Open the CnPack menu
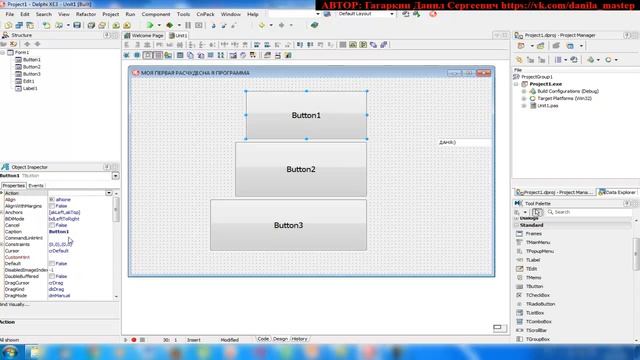Image resolution: width=640 pixels, height=360 pixels. (x=205, y=14)
